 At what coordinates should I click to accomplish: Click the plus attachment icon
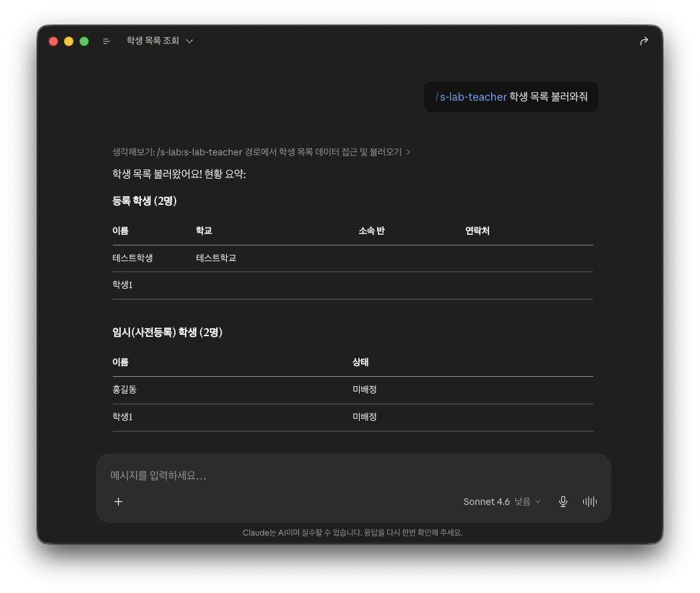click(x=118, y=502)
